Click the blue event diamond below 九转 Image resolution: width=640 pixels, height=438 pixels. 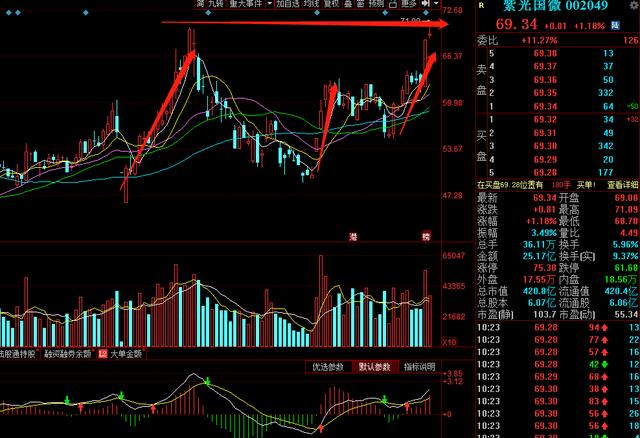209,13
